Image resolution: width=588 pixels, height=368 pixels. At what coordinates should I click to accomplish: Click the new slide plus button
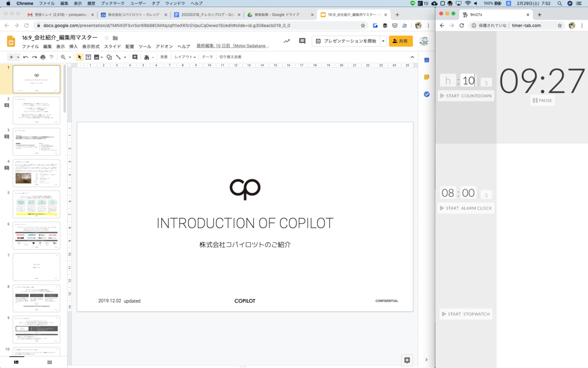click(x=11, y=57)
